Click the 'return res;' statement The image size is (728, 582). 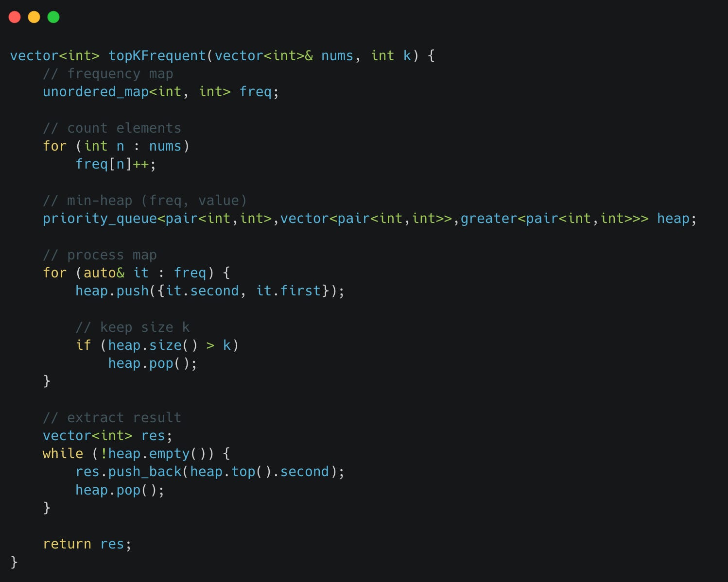point(87,544)
